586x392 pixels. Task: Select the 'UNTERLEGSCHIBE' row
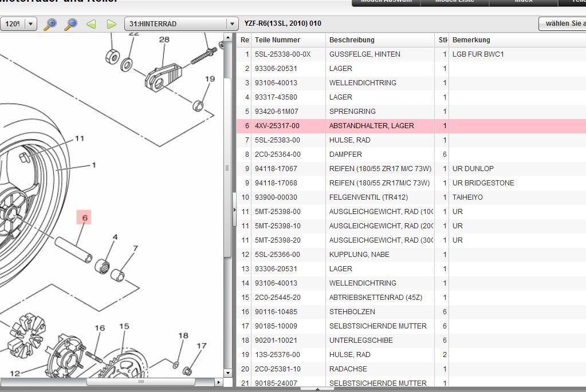coord(411,340)
